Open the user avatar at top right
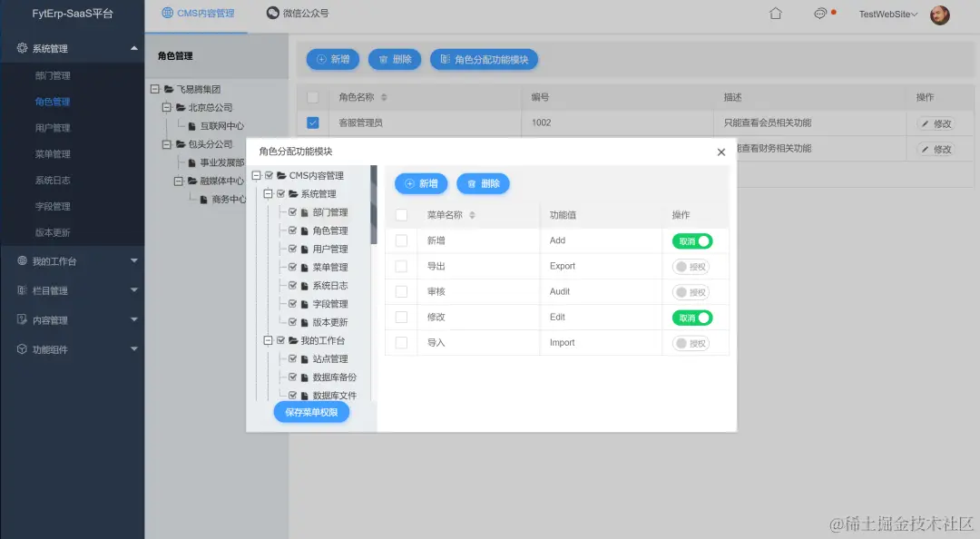 [939, 15]
